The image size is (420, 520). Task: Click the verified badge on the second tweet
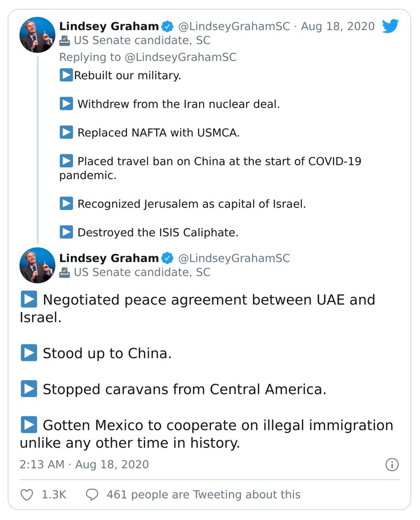coord(167,258)
